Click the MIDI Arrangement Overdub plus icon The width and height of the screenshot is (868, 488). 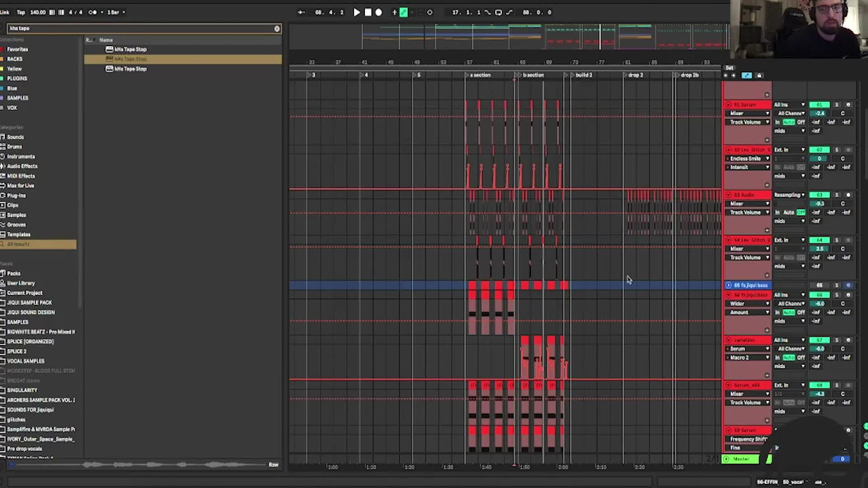pyautogui.click(x=394, y=13)
